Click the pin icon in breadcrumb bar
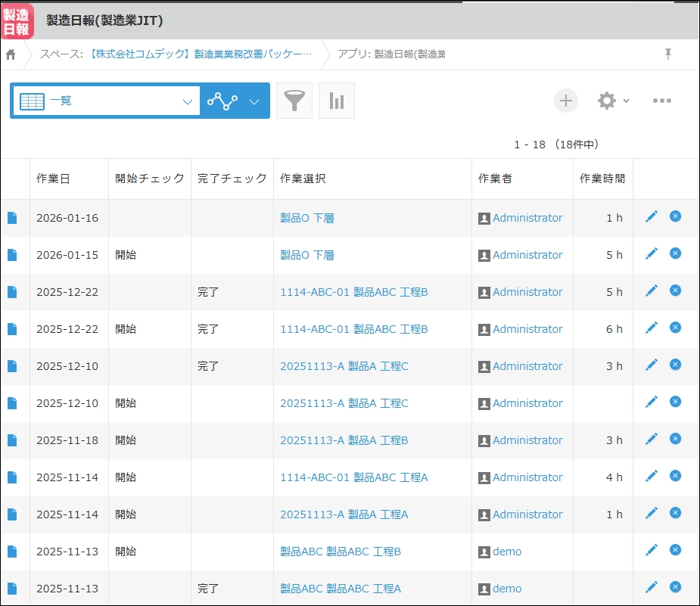The height and width of the screenshot is (606, 700). click(x=667, y=54)
